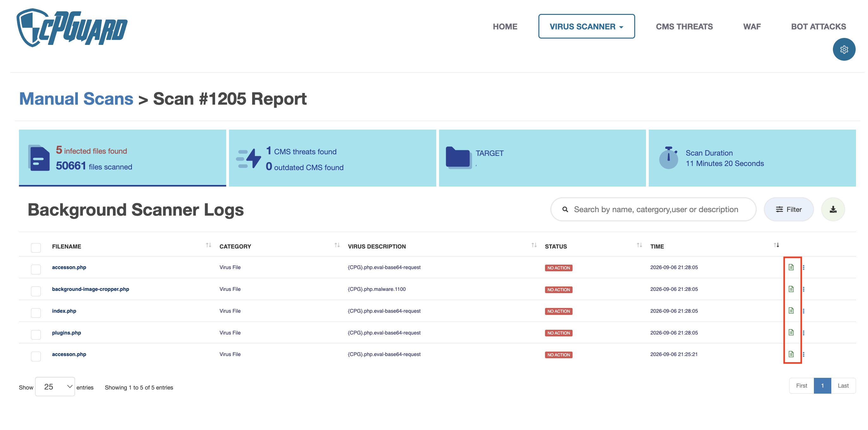Open three-dot menu for plugins.php row
Viewport: 868px width, 430px height.
pyautogui.click(x=803, y=333)
